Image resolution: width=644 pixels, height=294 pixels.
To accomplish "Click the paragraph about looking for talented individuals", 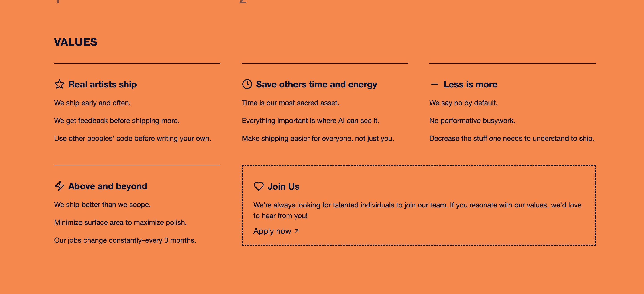I will coord(417,210).
